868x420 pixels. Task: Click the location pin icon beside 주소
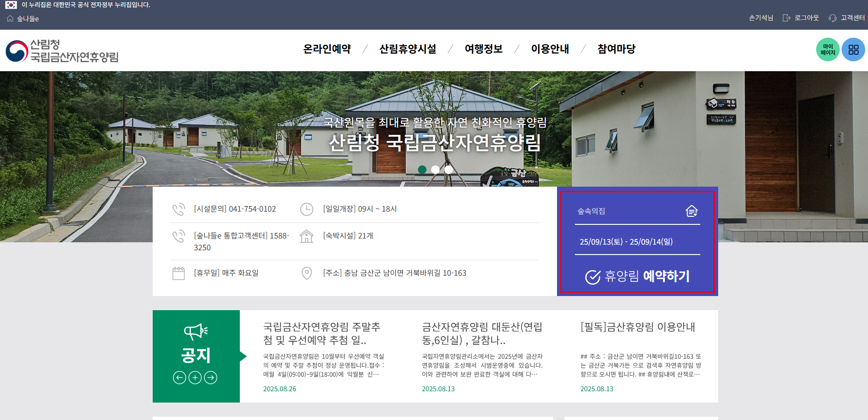[x=307, y=273]
